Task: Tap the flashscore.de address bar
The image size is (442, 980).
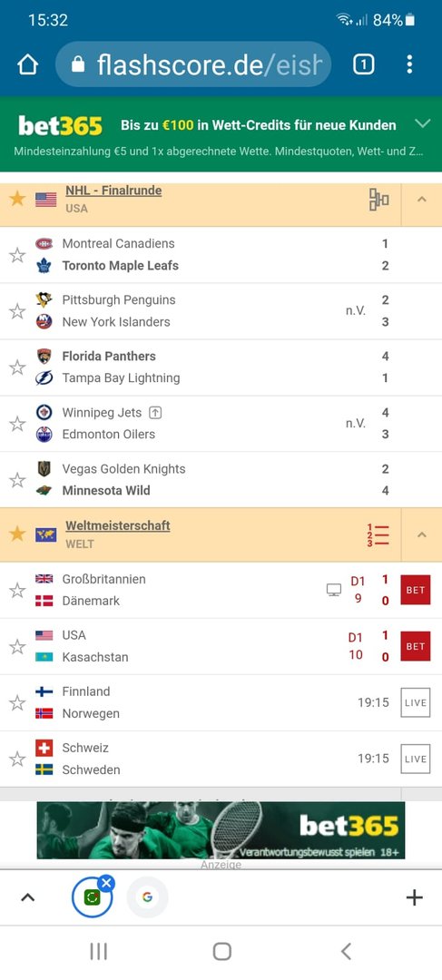Action: pos(194,64)
